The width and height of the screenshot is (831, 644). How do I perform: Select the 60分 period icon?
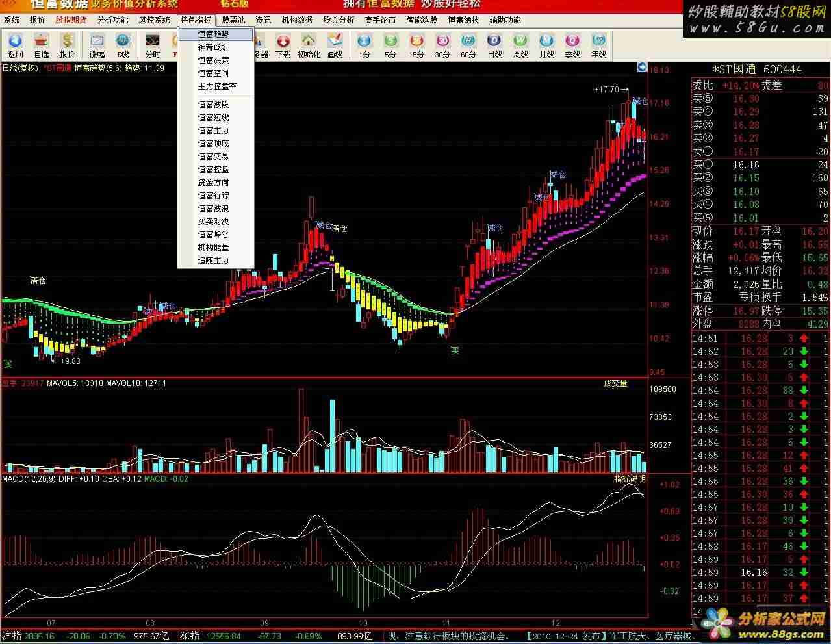point(468,45)
